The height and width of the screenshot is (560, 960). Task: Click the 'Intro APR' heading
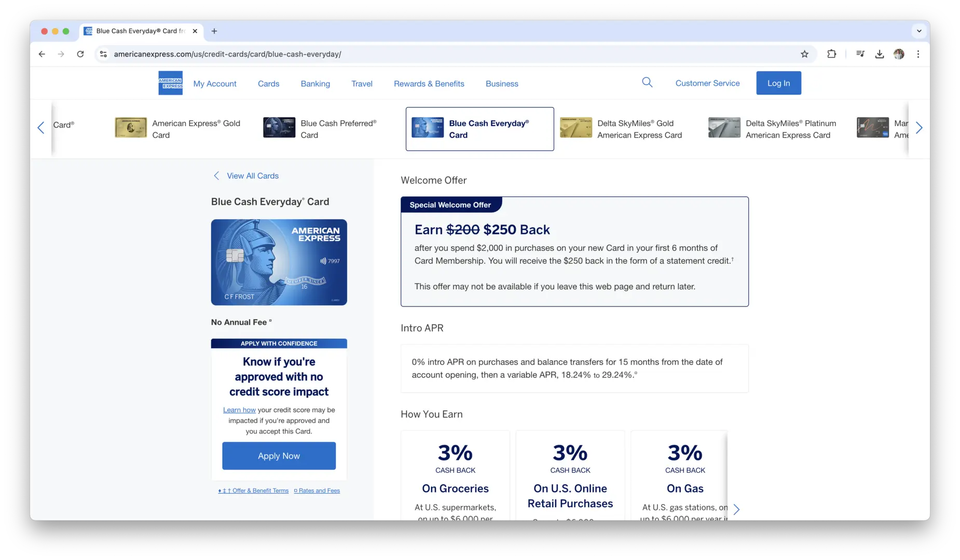tap(422, 328)
